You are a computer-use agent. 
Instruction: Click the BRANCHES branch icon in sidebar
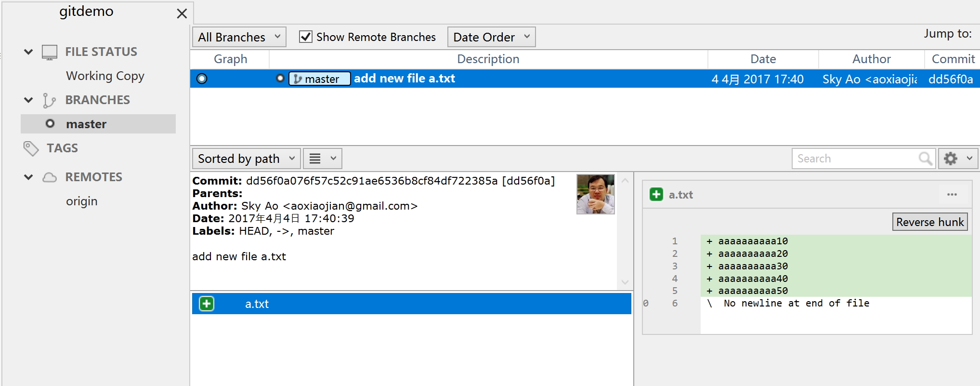tap(49, 100)
